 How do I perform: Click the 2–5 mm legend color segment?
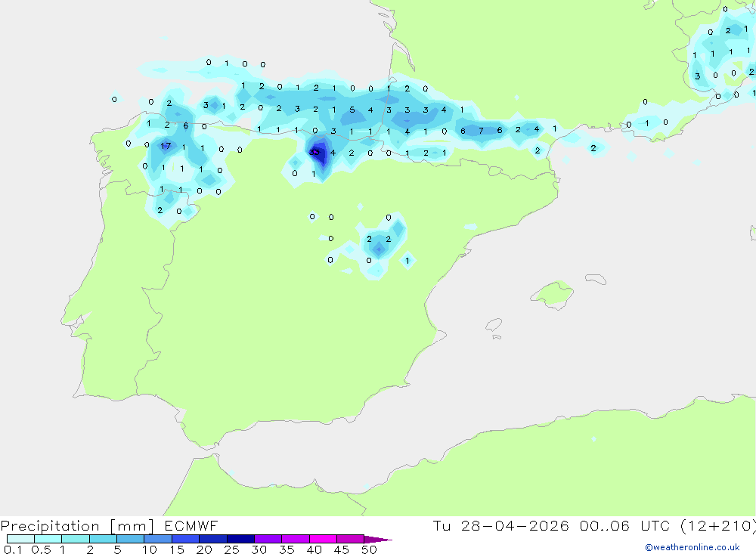point(103,539)
